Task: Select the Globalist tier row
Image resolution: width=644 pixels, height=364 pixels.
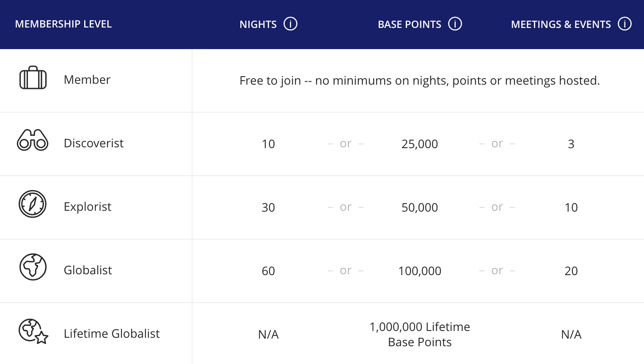Action: click(x=88, y=270)
